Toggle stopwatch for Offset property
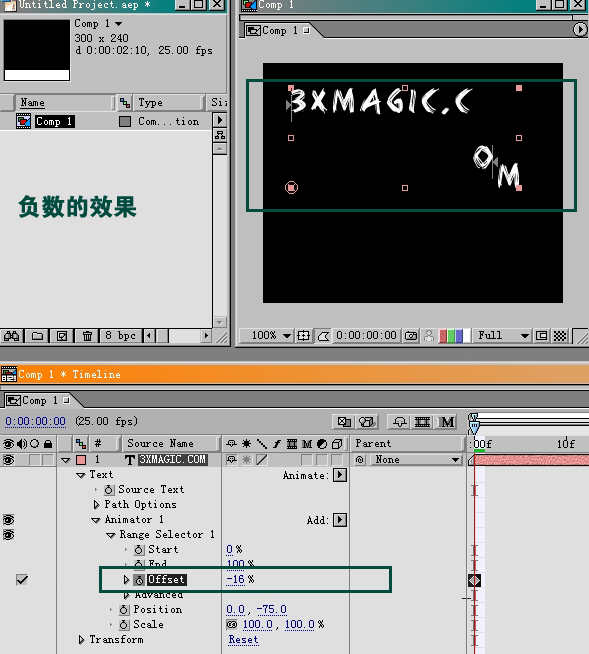 pyautogui.click(x=139, y=580)
